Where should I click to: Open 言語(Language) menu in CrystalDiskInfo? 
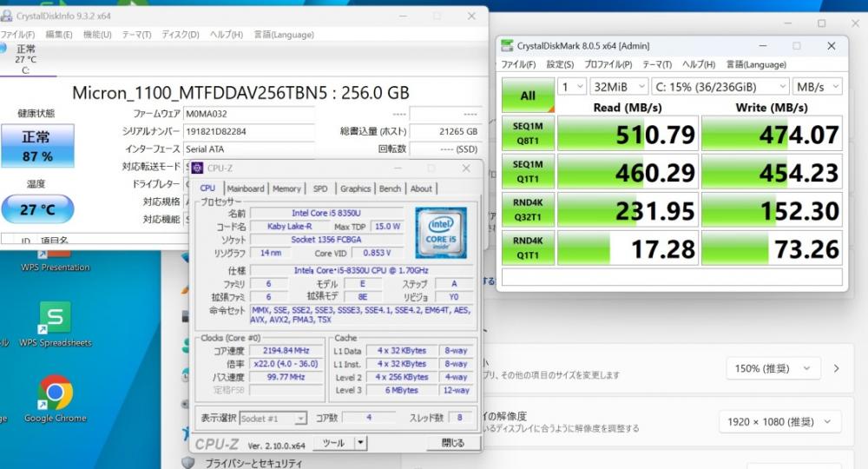click(x=284, y=35)
